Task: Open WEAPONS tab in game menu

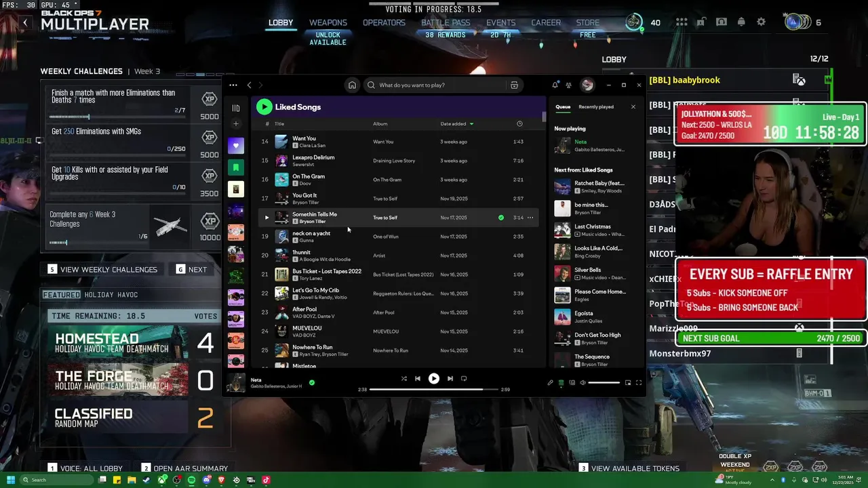Action: point(328,22)
